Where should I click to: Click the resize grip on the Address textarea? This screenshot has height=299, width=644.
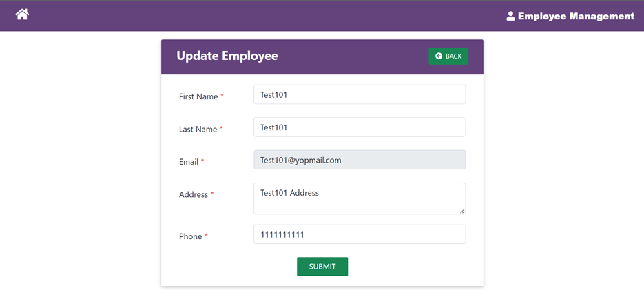point(461,210)
